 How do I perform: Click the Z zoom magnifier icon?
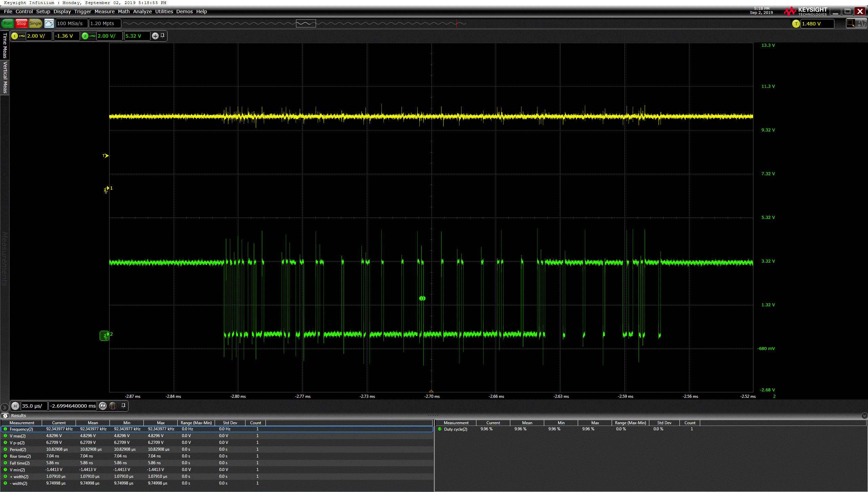tap(103, 406)
